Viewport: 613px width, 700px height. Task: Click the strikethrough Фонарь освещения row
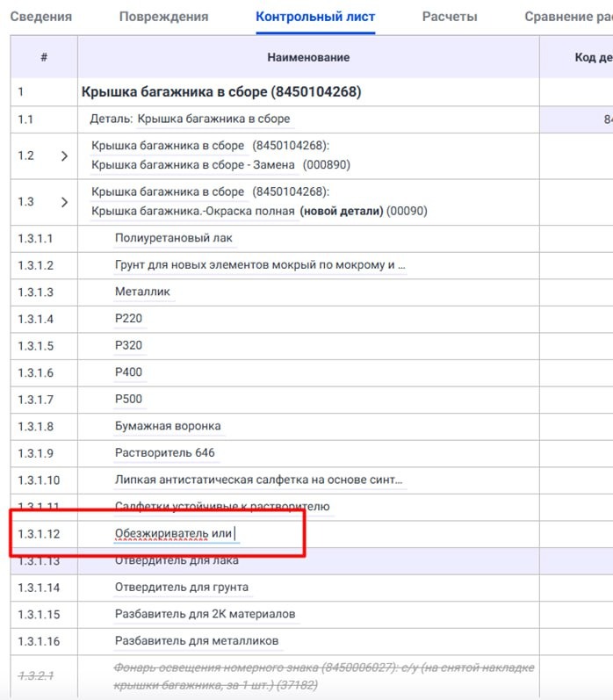coord(324,676)
